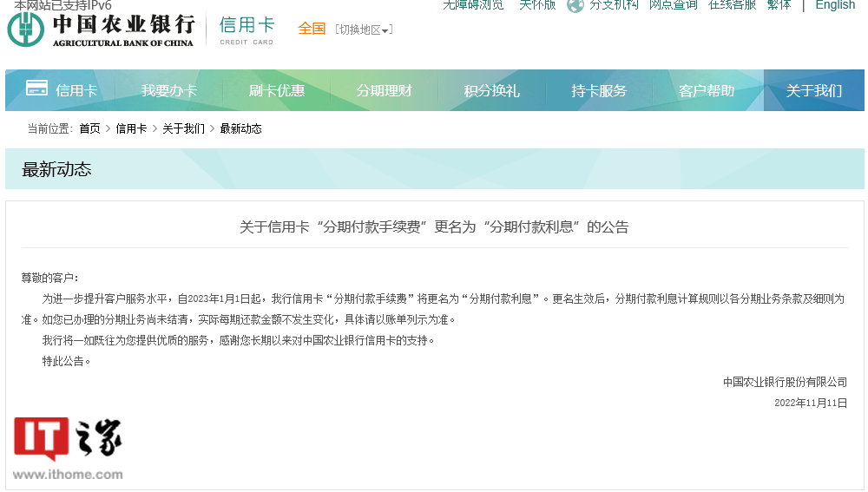Open 在线客服 online service link
868x492 pixels.
[732, 5]
